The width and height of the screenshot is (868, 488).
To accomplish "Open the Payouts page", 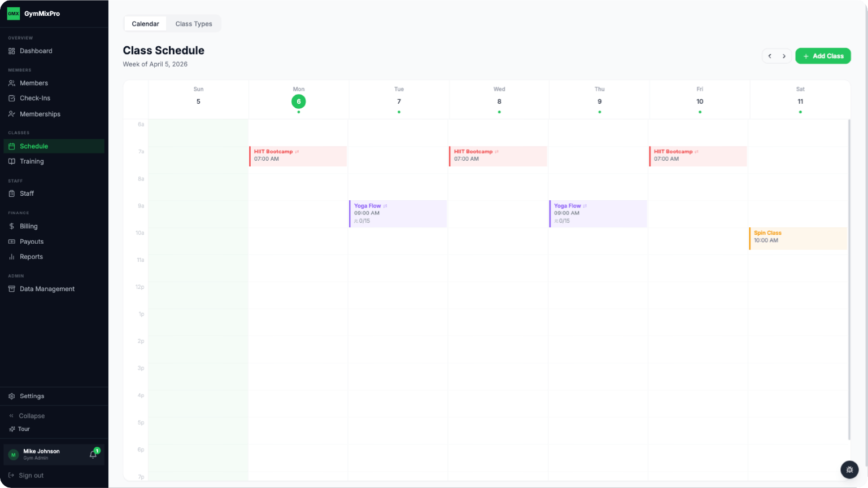I will tap(33, 241).
